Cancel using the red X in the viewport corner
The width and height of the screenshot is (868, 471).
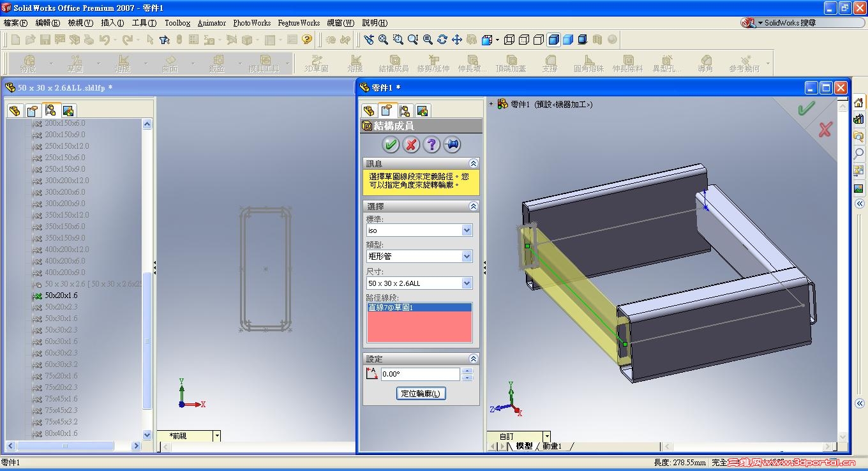(825, 129)
